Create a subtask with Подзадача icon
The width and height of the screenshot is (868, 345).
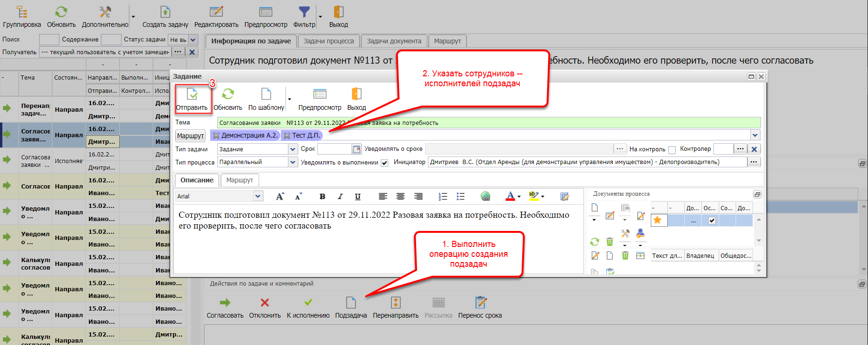click(x=351, y=303)
